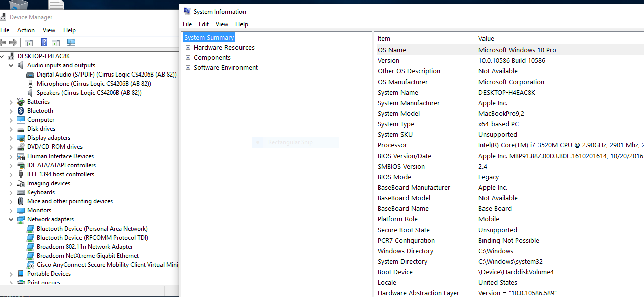Select Digital Audio (S/PDIF) device entry
This screenshot has width=644, height=297.
point(106,75)
